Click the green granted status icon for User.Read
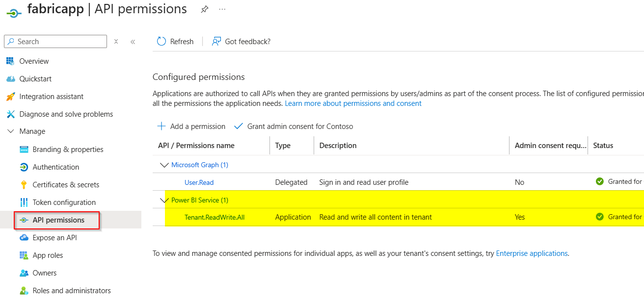The height and width of the screenshot is (301, 644). tap(599, 181)
